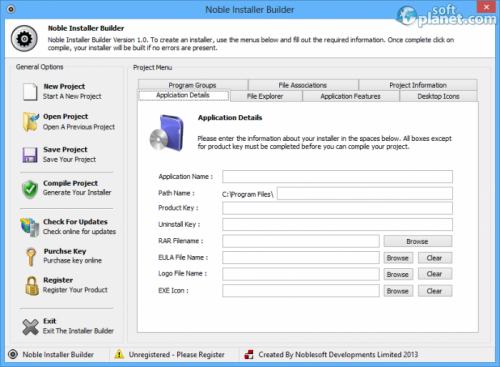Click the Open Project folder icon

(31, 122)
